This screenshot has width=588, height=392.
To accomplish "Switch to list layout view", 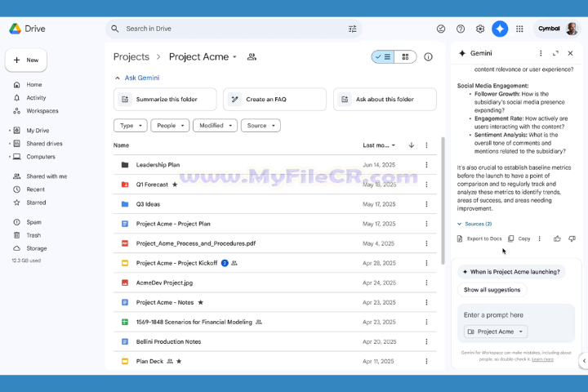I will pyautogui.click(x=383, y=57).
